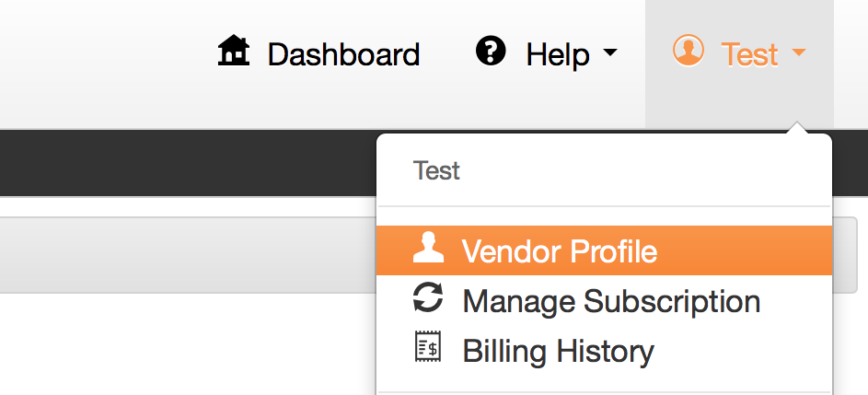Open Vendor Profile from the account menu
Image resolution: width=868 pixels, height=395 pixels.
click(x=559, y=251)
